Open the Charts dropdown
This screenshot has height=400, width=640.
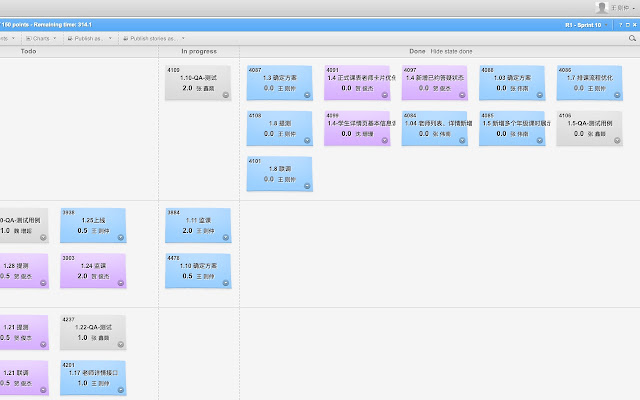point(43,38)
